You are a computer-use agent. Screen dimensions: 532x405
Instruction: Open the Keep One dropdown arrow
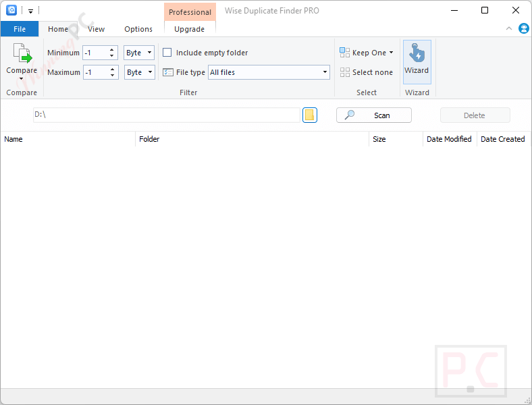coord(391,53)
